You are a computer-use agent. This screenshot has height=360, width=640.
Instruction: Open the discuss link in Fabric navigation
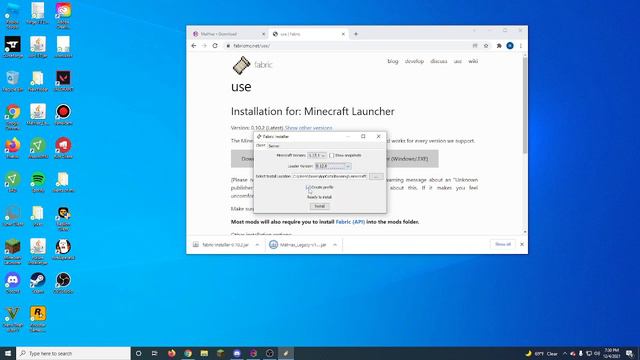(439, 61)
